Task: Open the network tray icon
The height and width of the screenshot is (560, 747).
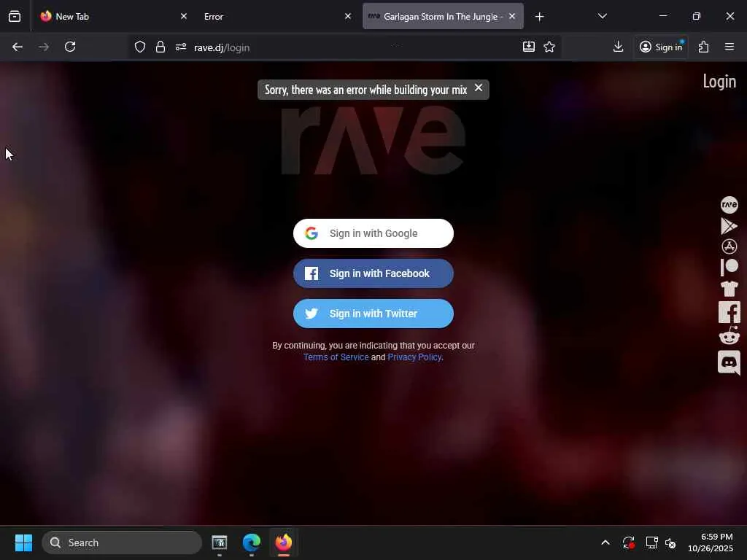Action: click(x=651, y=542)
